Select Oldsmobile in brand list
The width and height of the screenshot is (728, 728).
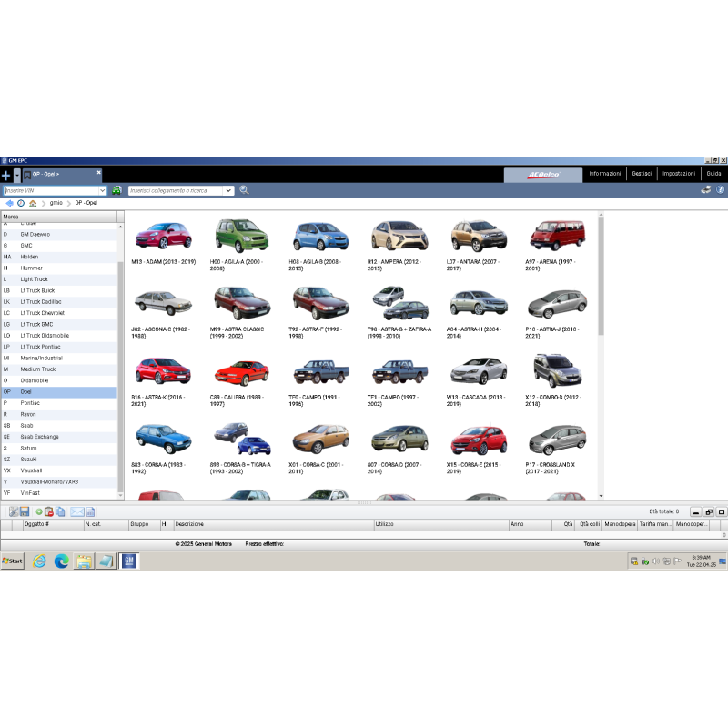point(59,380)
